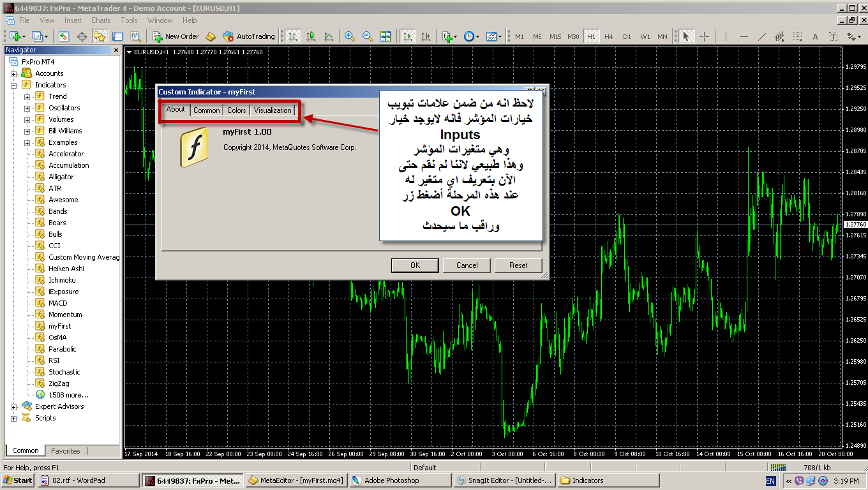868x490 pixels.
Task: Close the Navigator panel
Action: tap(116, 50)
